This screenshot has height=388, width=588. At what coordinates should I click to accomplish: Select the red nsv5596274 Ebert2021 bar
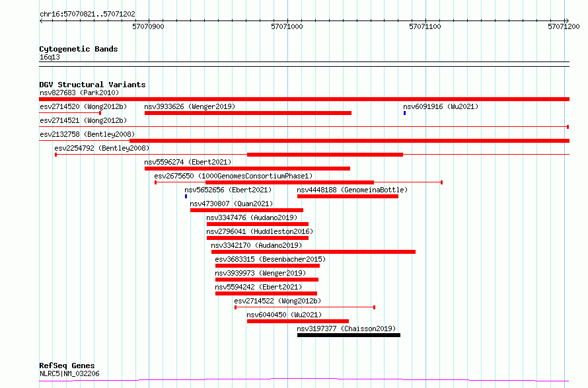coord(248,169)
